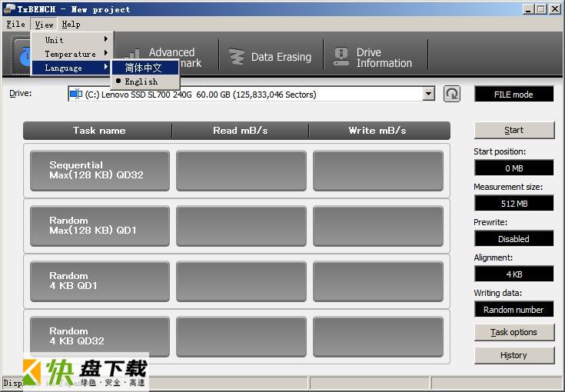Click Sequential QD32 write result box
The image size is (565, 392).
click(378, 171)
